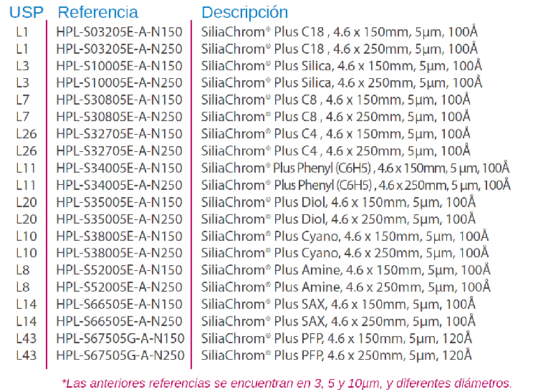Select reference HPL-S03205E-A-N150
Viewport: 533px width, 392px height.
pos(120,32)
